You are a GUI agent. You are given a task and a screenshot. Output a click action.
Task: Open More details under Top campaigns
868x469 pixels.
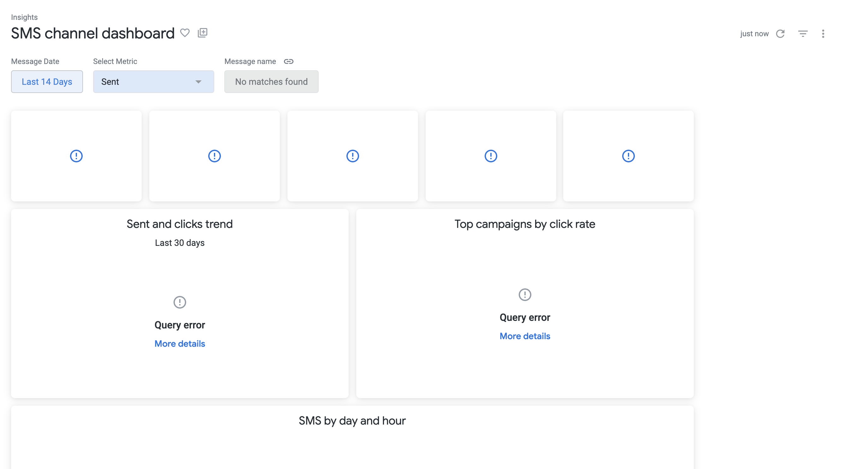[x=525, y=336]
